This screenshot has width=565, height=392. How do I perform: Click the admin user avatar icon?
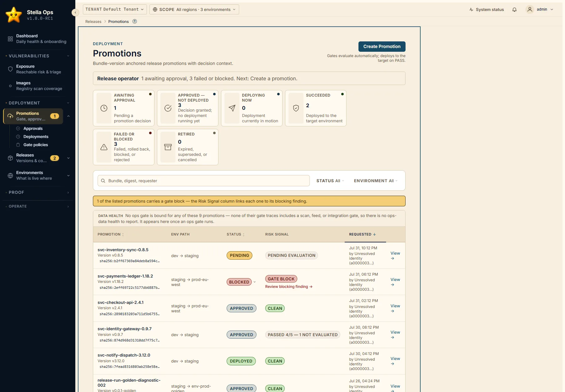pyautogui.click(x=530, y=9)
